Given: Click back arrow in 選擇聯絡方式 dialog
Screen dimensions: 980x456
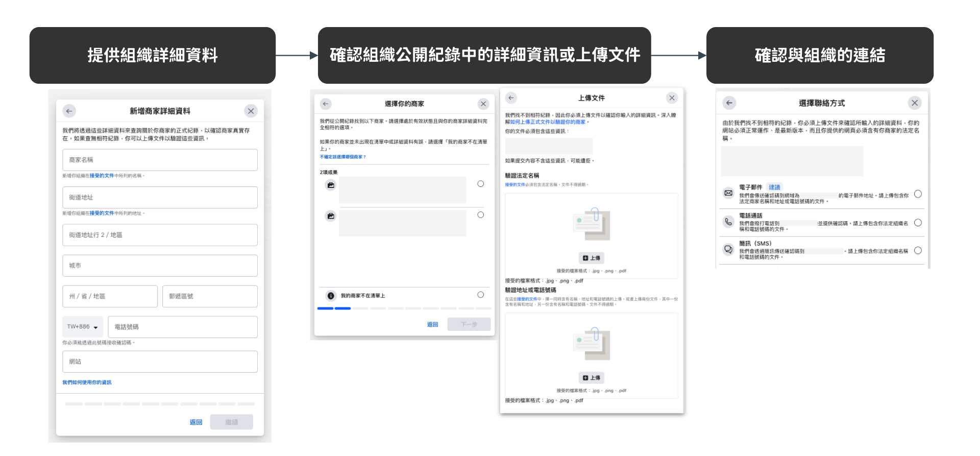Looking at the screenshot, I should 729,103.
